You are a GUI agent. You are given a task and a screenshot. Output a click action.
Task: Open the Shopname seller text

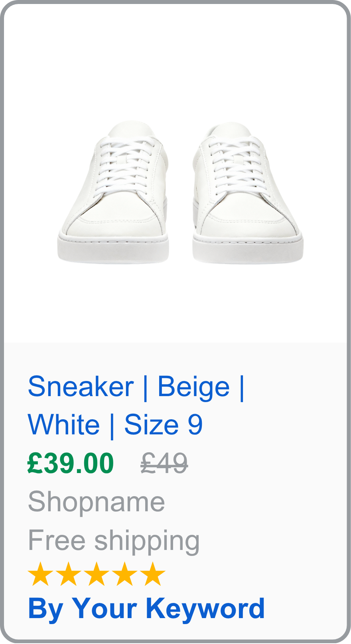96,502
